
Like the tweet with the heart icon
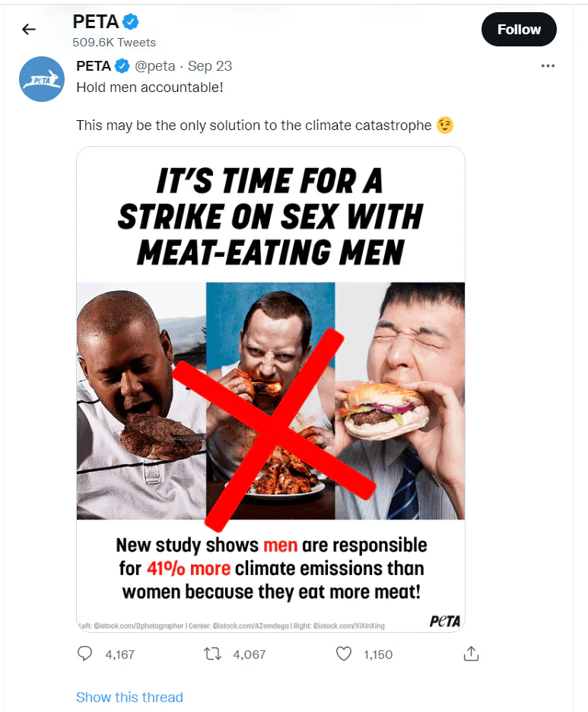tap(344, 653)
